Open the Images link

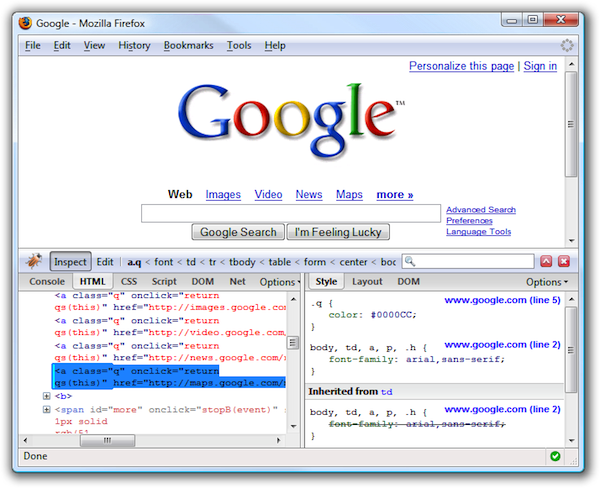point(223,194)
